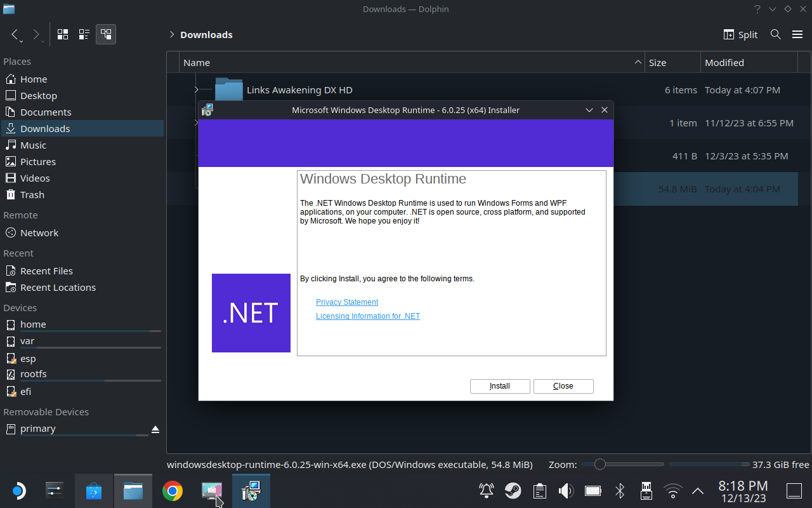Viewport: 812px width, 508px height.
Task: Open the screenshot tool taskbar icon
Action: point(212,491)
